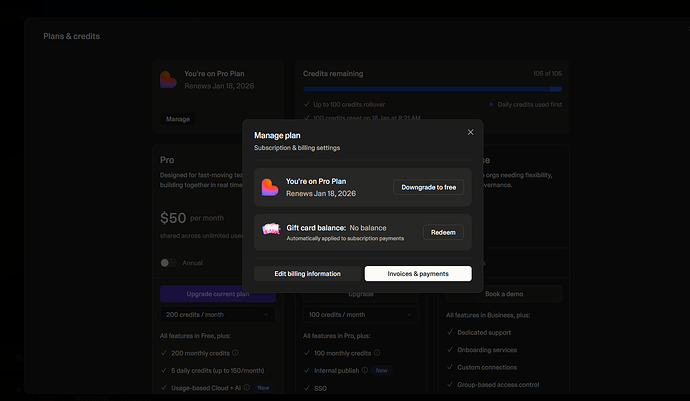Viewport: 690px width, 401px height.
Task: Click the Plans & credits heading
Action: coord(71,36)
